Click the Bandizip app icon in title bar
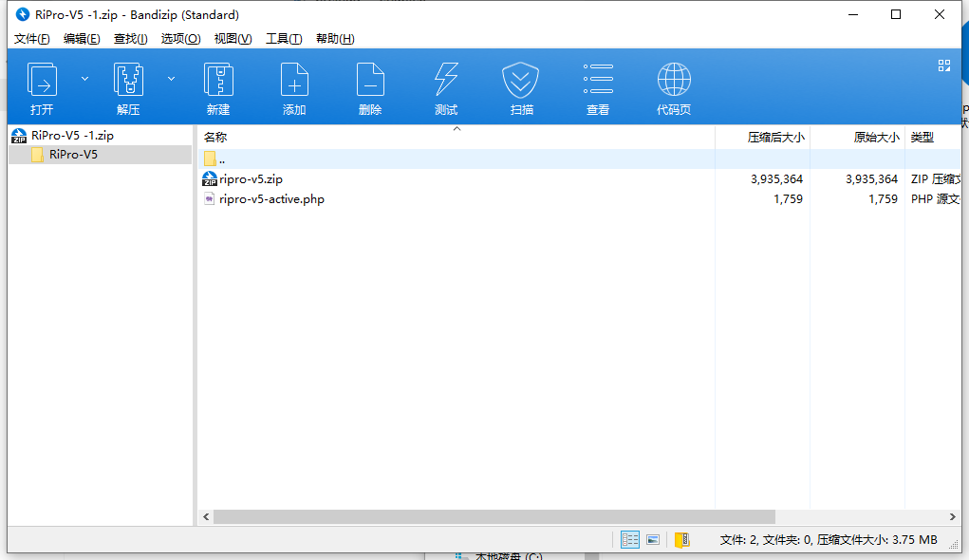This screenshot has width=969, height=560. coord(22,14)
